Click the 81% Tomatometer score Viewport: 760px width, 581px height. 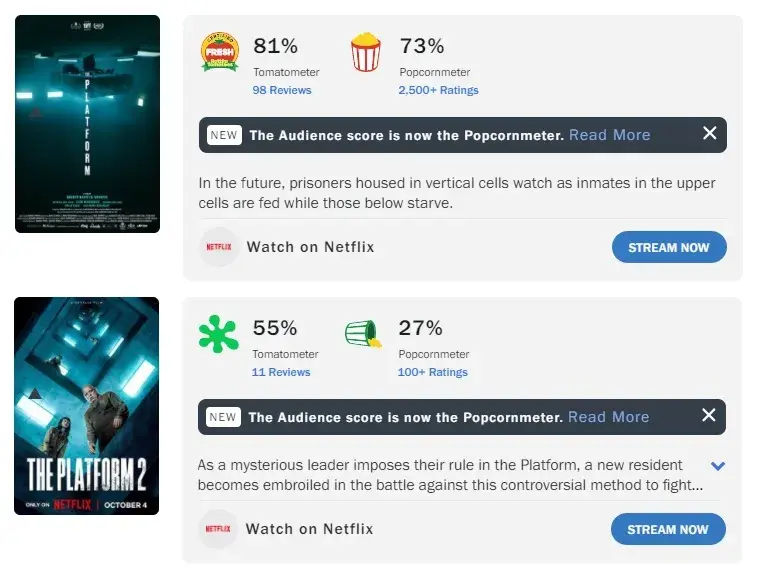coord(275,46)
